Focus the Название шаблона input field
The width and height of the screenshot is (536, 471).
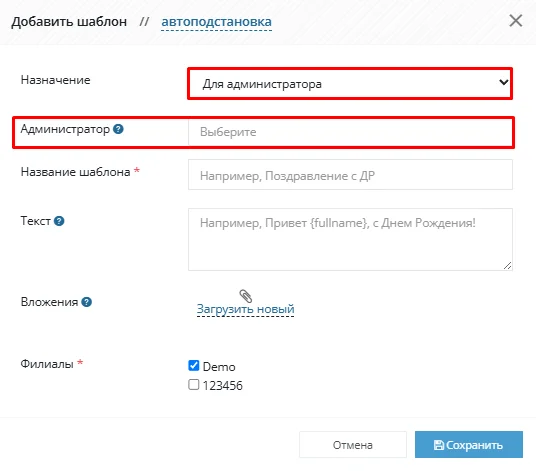tap(350, 175)
